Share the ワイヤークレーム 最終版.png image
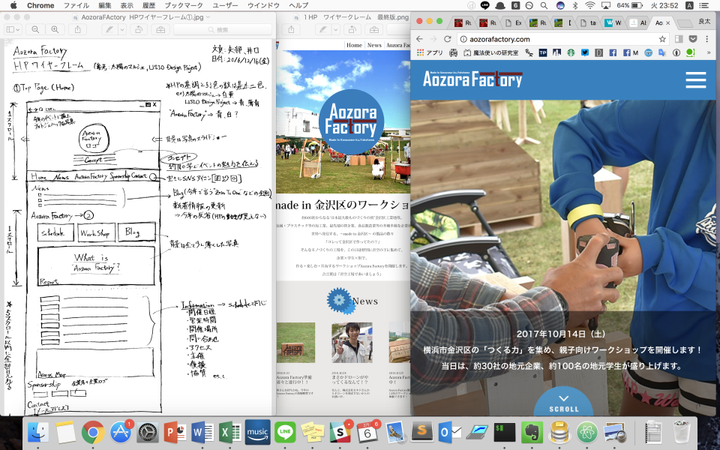The width and height of the screenshot is (720, 450). pyautogui.click(x=291, y=29)
